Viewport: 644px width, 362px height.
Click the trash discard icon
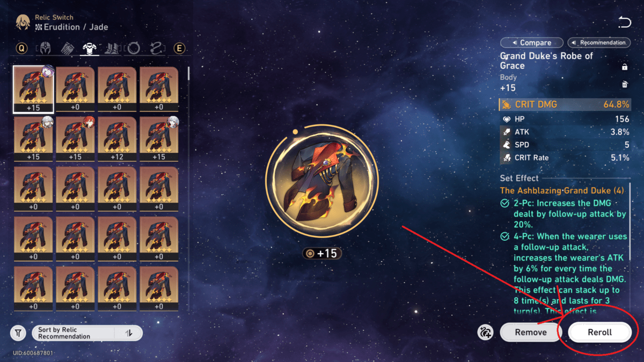[x=625, y=84]
